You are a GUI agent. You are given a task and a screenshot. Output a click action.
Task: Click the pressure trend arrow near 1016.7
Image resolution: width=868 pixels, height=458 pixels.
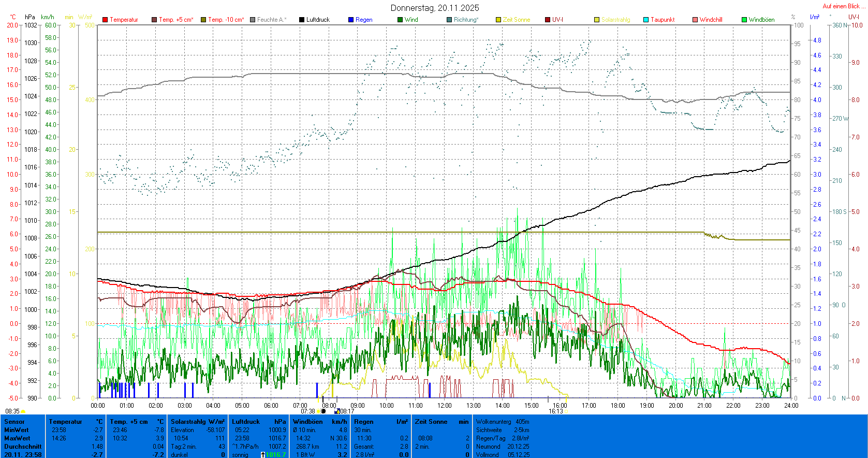263,455
